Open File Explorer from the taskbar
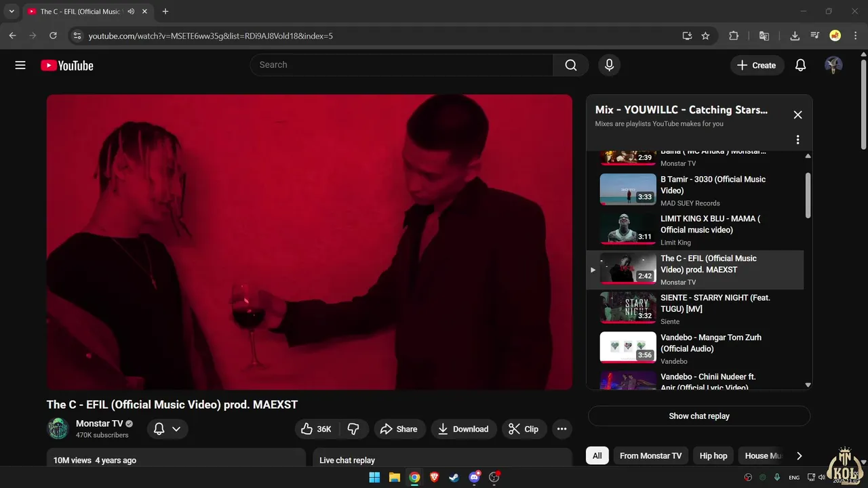Viewport: 868px width, 488px height. pyautogui.click(x=395, y=477)
